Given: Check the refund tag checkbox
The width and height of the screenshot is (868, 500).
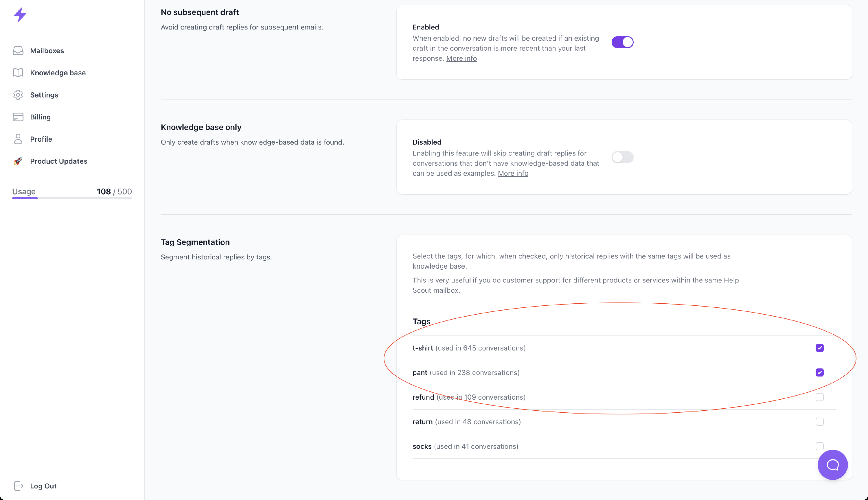Looking at the screenshot, I should [819, 397].
